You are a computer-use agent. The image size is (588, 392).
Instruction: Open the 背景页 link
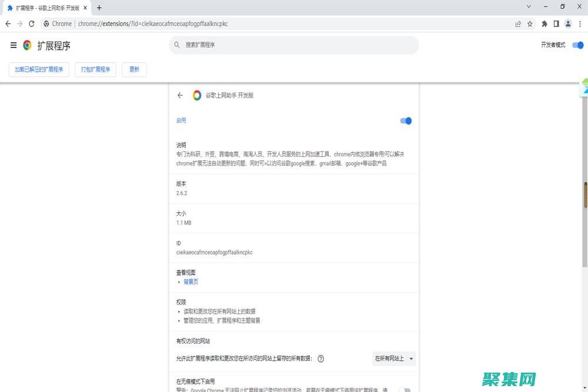[191, 282]
